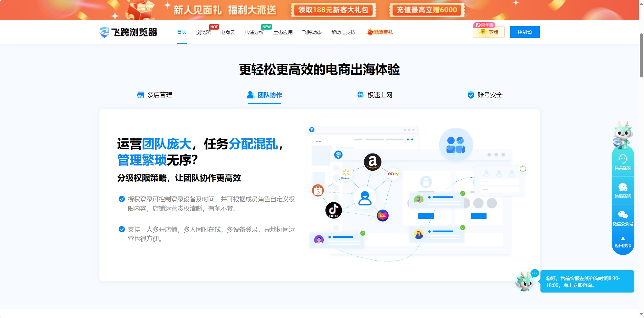
Task: Click the subtitle 分级权限策略，让团队协作更高效
Action: [179, 178]
